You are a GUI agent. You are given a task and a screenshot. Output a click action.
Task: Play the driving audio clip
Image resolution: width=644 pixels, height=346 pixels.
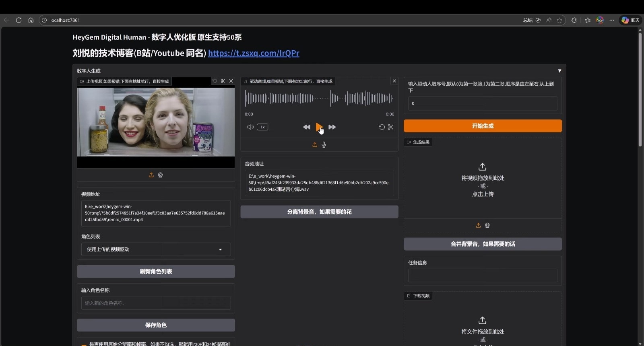319,127
